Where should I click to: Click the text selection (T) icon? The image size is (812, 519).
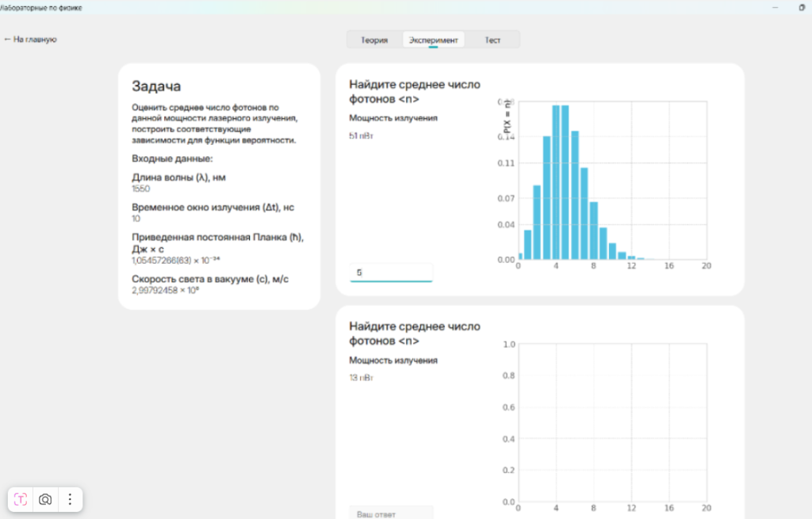21,499
